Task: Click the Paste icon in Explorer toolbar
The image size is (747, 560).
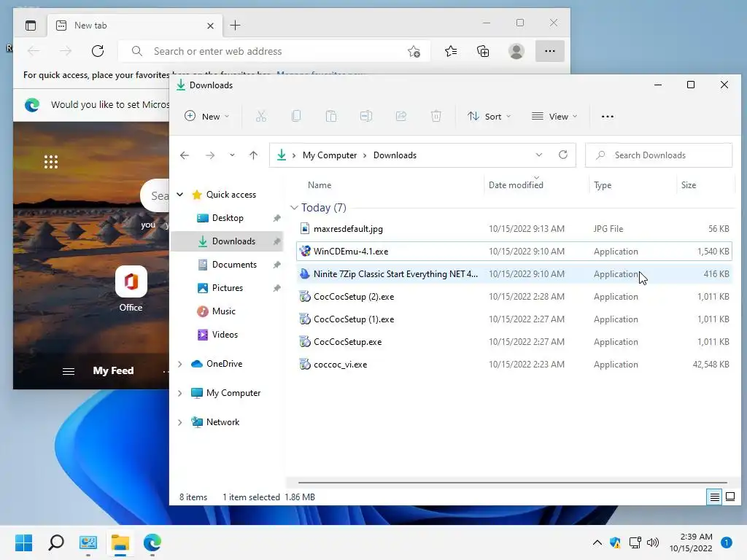Action: 331,116
